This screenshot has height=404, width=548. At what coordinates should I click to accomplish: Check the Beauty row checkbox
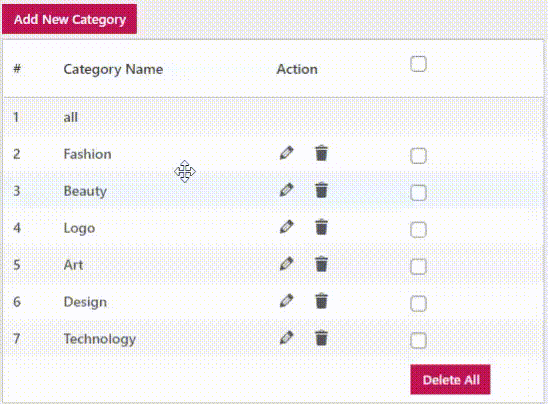[x=418, y=193]
